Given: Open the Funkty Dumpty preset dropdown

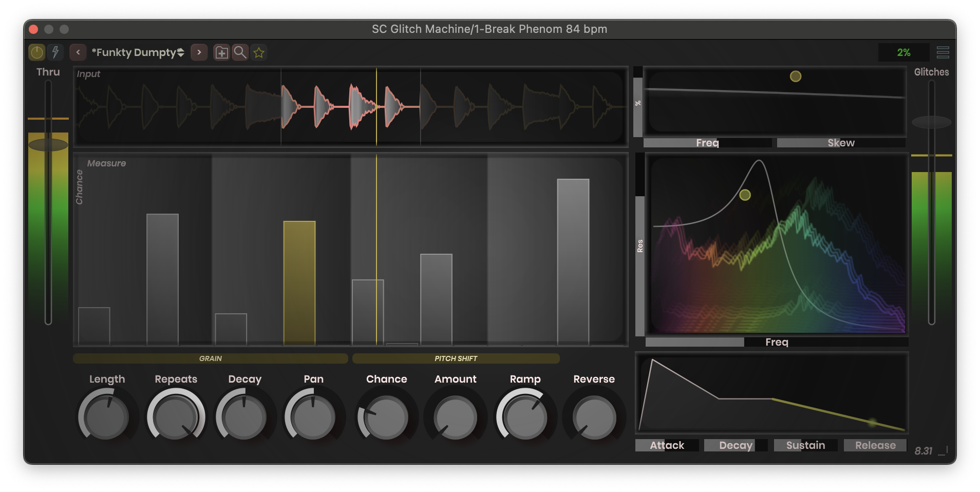Looking at the screenshot, I should click(x=137, y=52).
